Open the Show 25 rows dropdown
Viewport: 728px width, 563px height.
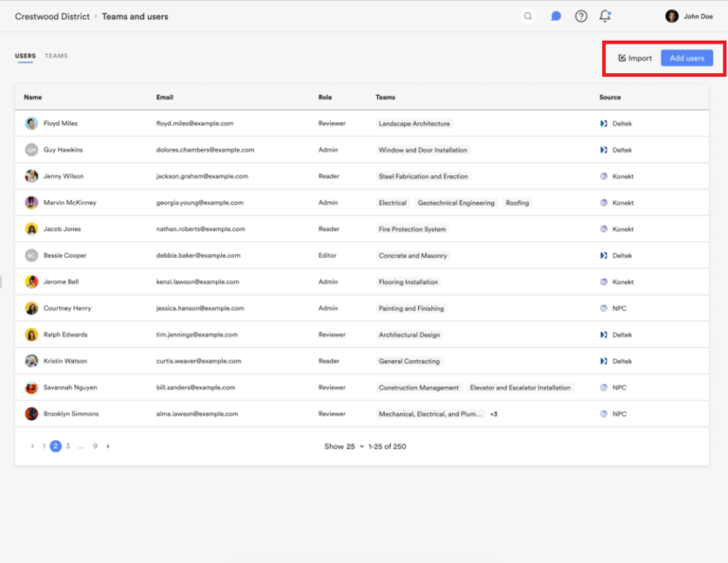(344, 446)
